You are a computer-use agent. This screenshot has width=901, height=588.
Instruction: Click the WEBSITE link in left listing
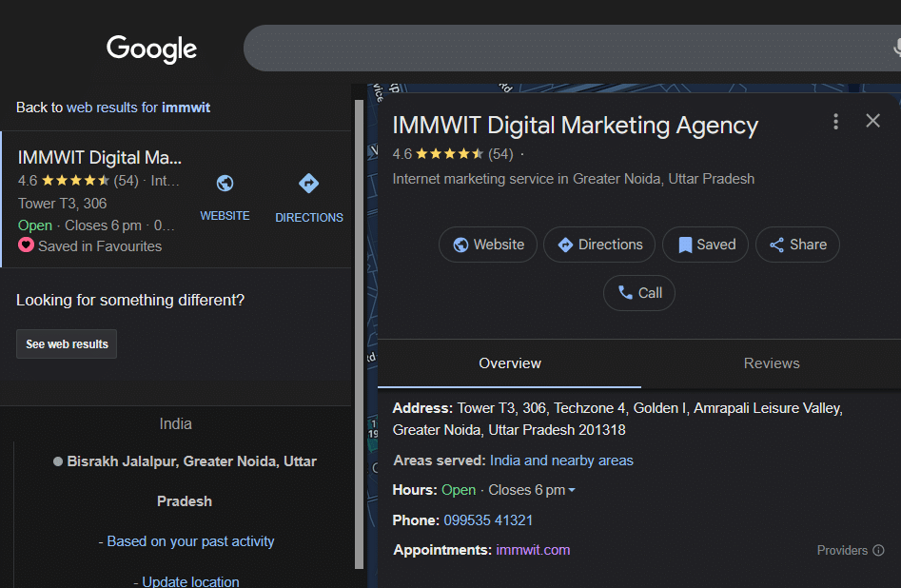[x=225, y=216]
